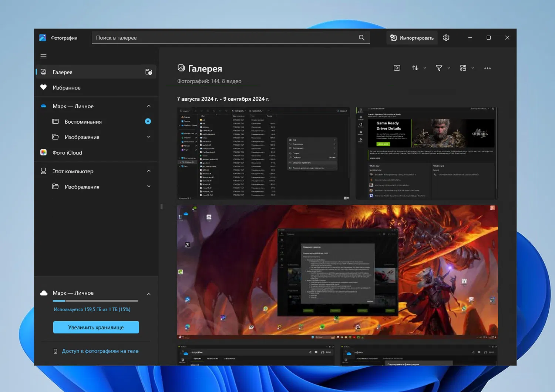This screenshot has width=555, height=392.
Task: Open large dragon wallpaper desktop thumbnail
Action: [x=337, y=272]
